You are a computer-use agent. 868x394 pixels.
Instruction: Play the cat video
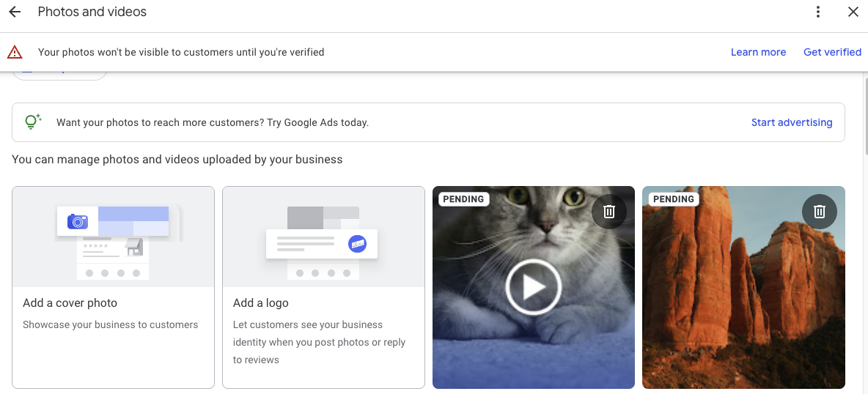click(533, 287)
